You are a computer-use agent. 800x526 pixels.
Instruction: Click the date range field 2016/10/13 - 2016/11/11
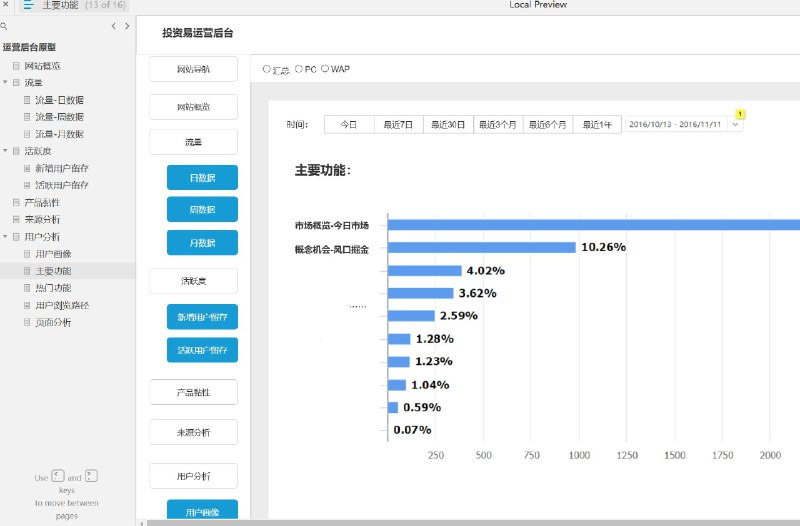tap(676, 124)
